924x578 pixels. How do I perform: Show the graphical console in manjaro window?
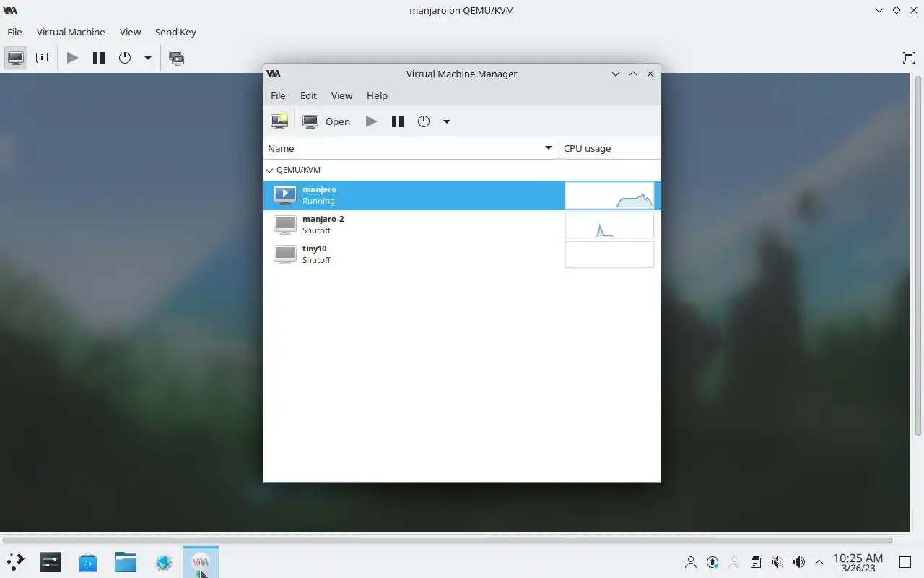[16, 58]
